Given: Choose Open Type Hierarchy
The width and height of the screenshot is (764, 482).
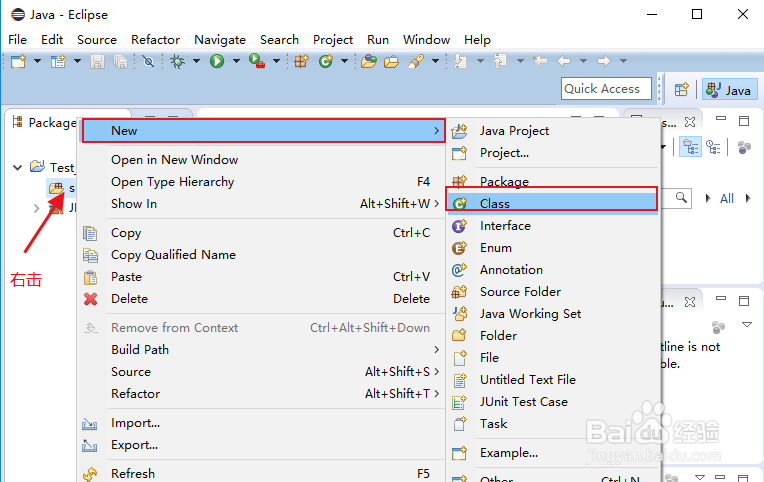Looking at the screenshot, I should tap(263, 182).
